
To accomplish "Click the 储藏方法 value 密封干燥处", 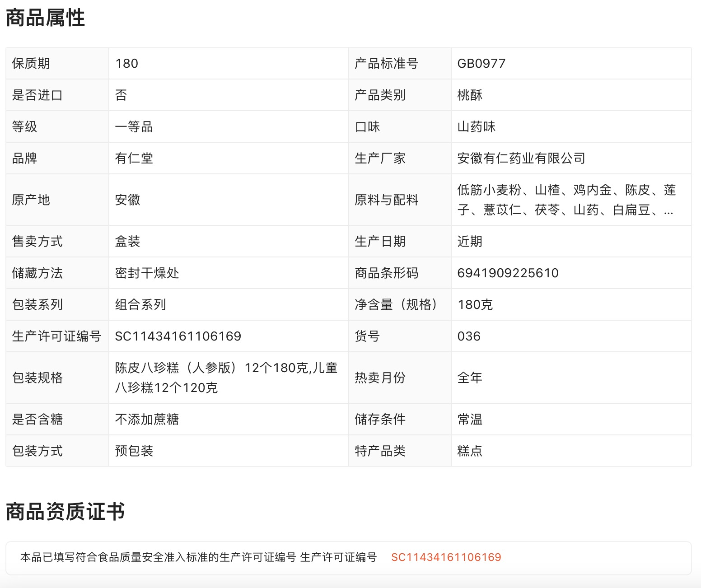I will 147,273.
